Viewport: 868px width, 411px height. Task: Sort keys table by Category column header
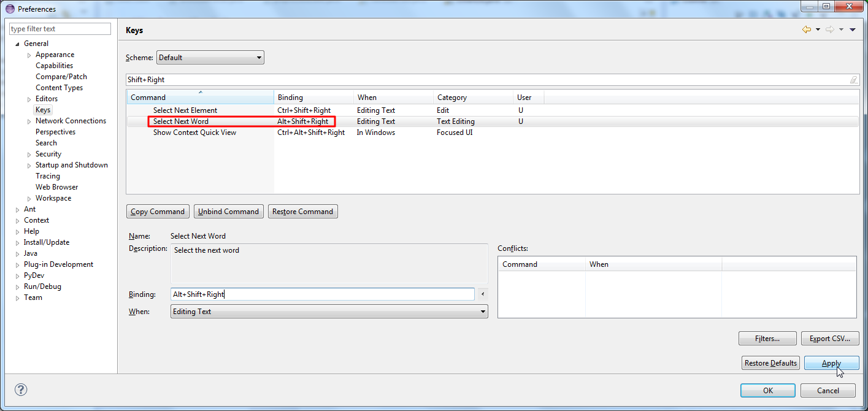pos(474,98)
